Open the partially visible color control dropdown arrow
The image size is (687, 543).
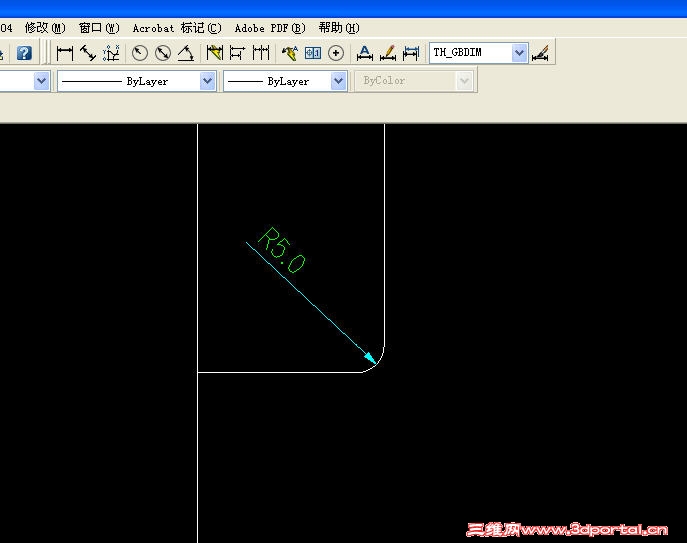41,81
